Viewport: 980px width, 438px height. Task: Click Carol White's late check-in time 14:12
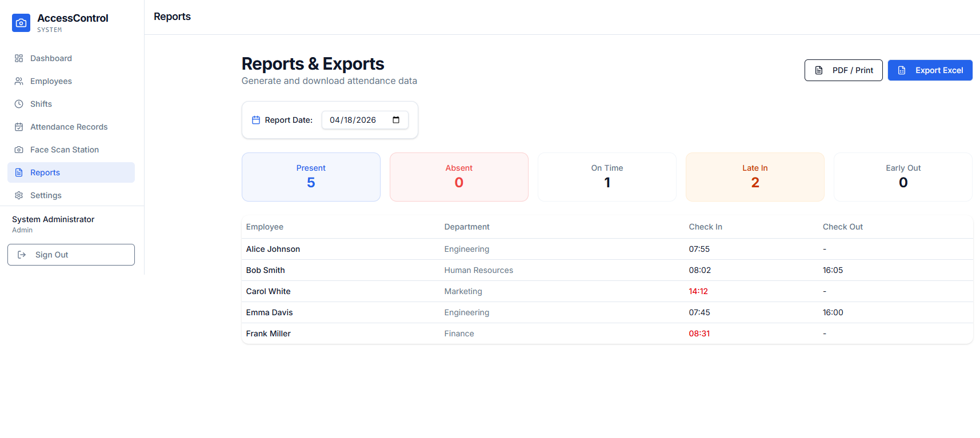[698, 291]
